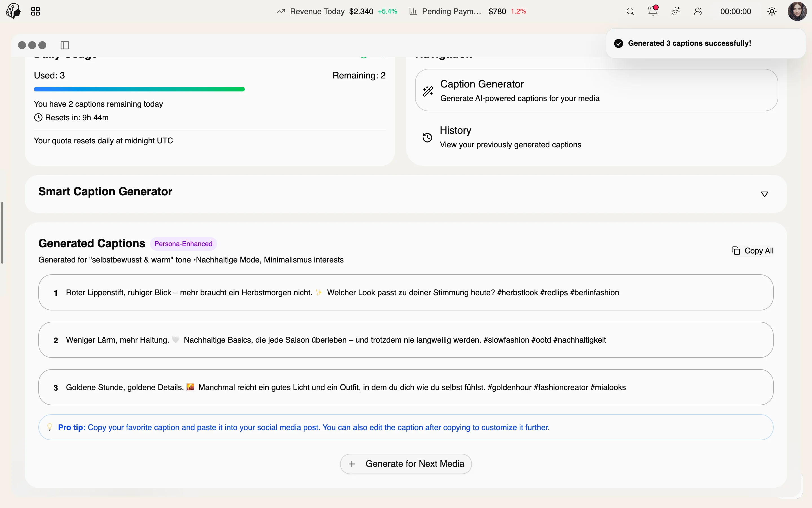Viewport: 812px width, 508px height.
Task: Toggle the sidebar panel icon
Action: [x=65, y=45]
